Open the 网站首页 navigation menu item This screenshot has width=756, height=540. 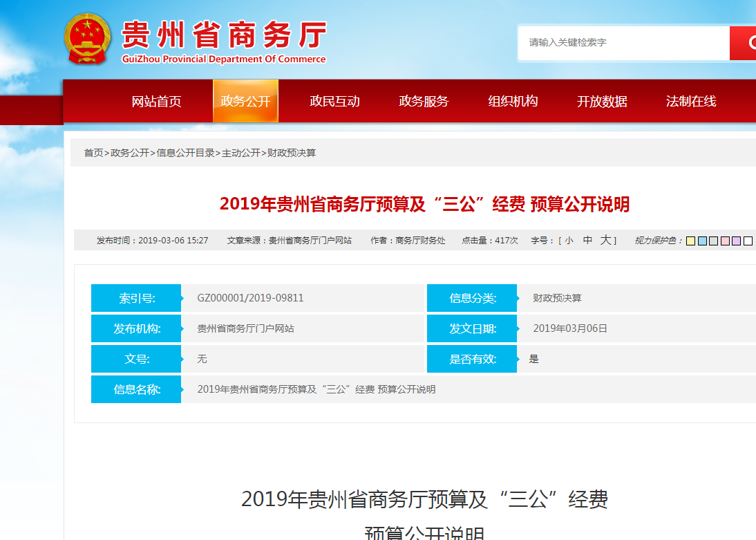[156, 102]
